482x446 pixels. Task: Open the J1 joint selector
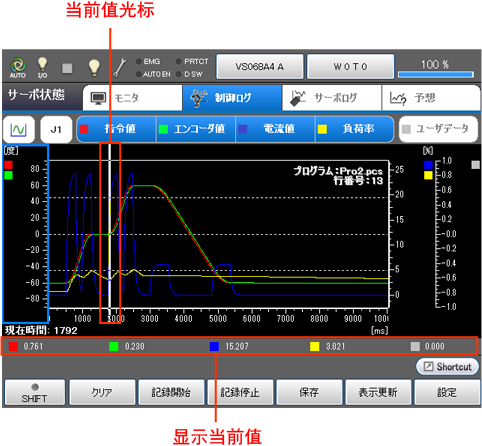(x=56, y=129)
